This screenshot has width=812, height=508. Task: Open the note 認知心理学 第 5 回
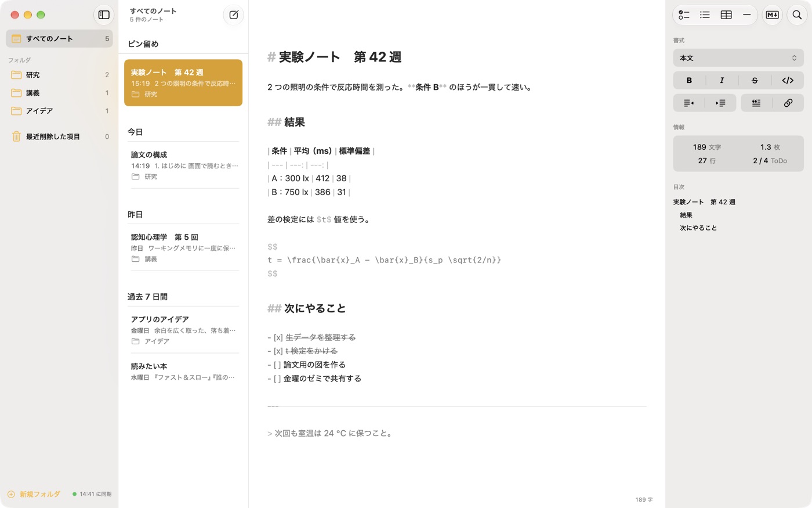(183, 248)
